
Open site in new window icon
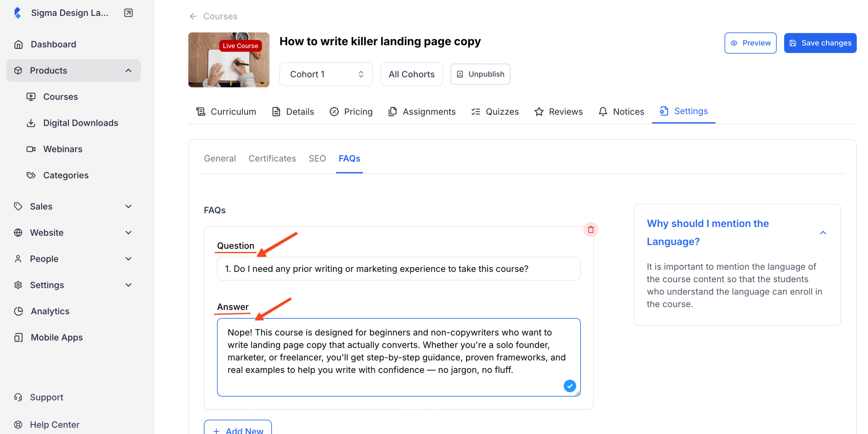pyautogui.click(x=128, y=13)
